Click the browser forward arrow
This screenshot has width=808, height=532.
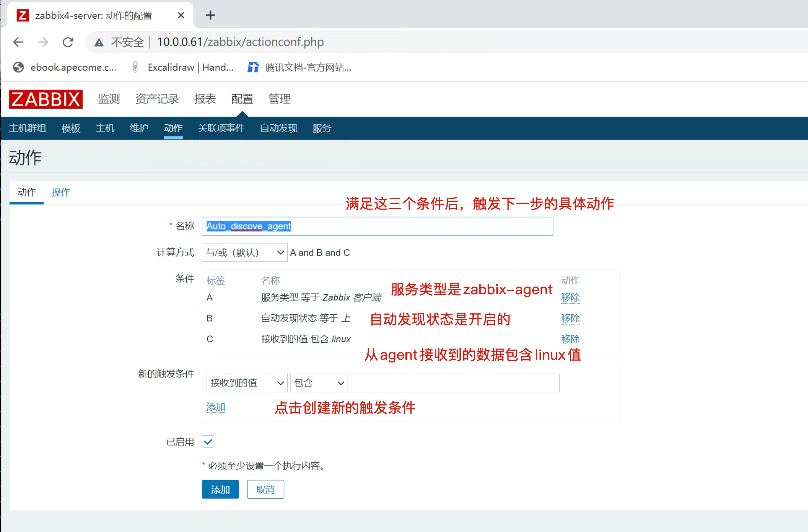point(43,42)
